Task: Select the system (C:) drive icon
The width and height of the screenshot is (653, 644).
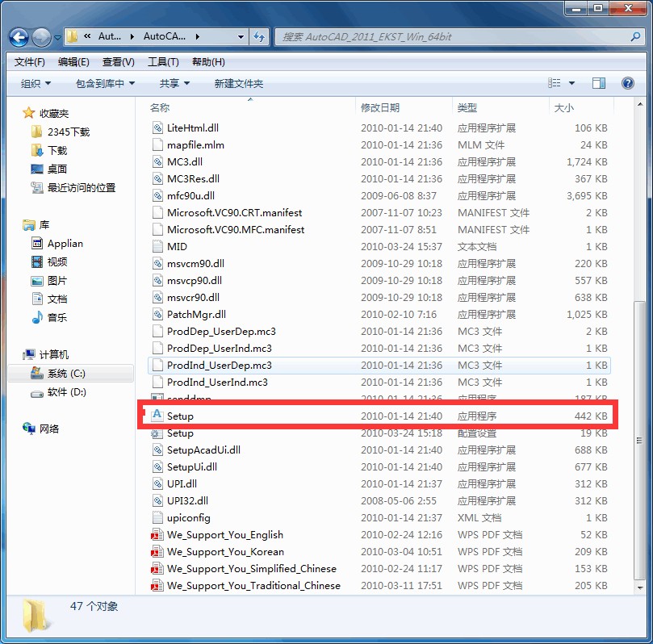Action: [x=36, y=374]
